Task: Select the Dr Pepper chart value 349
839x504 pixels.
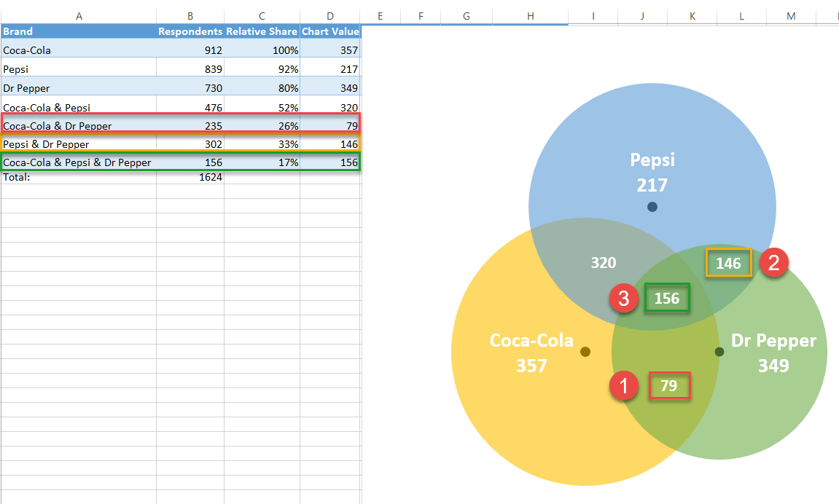Action: (x=348, y=88)
